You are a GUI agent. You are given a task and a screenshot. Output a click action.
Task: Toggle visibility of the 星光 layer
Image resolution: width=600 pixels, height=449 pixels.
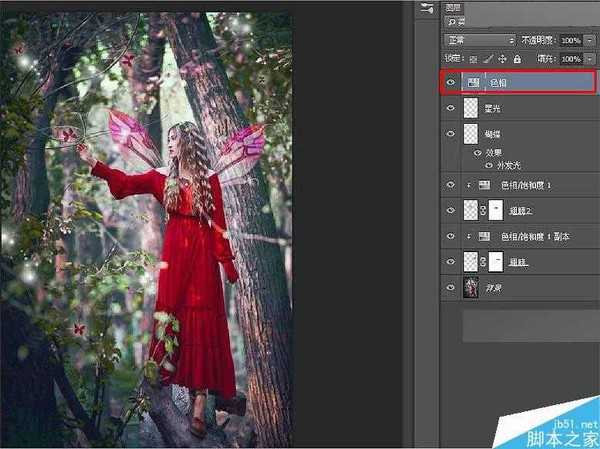(x=450, y=108)
